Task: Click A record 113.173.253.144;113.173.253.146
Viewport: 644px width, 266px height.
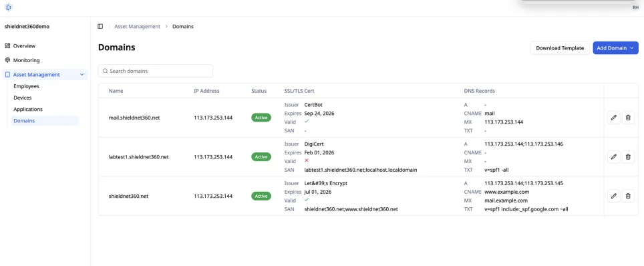Action: (524, 144)
